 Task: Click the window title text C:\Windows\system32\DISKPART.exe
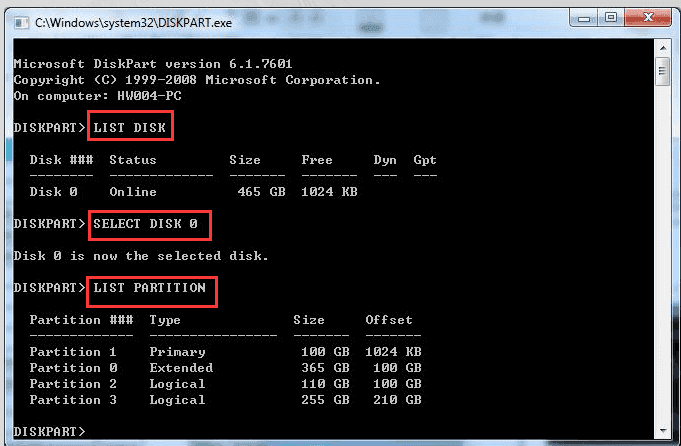[133, 23]
